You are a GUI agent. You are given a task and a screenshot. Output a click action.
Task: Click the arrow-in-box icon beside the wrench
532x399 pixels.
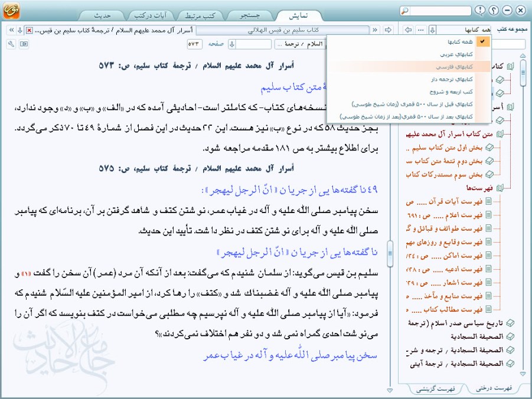pos(24,44)
